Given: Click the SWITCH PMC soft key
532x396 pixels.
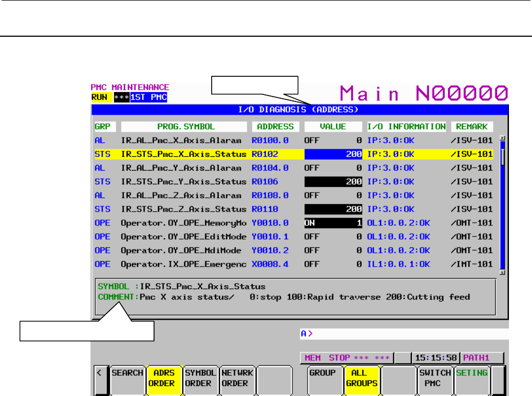Looking at the screenshot, I should point(434,380).
